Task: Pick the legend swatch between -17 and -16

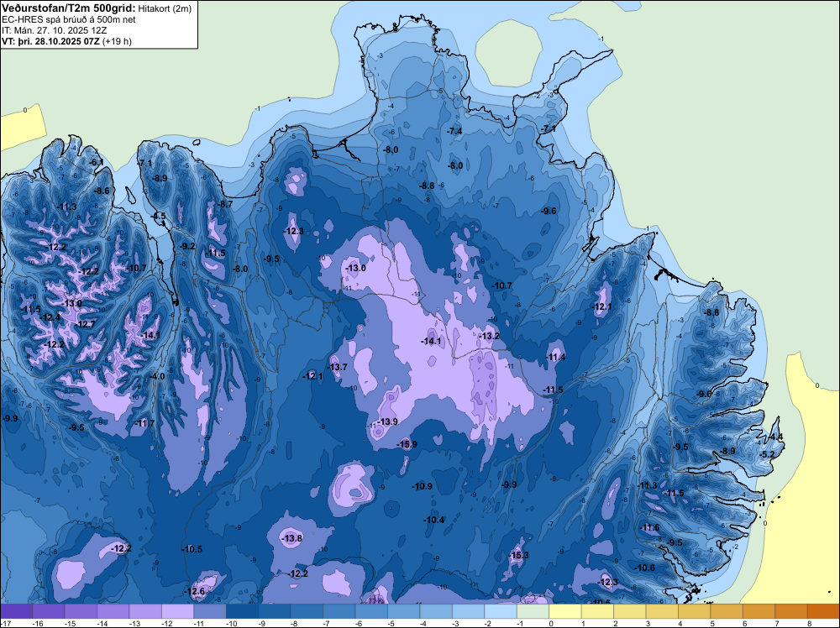Action: 16,611
